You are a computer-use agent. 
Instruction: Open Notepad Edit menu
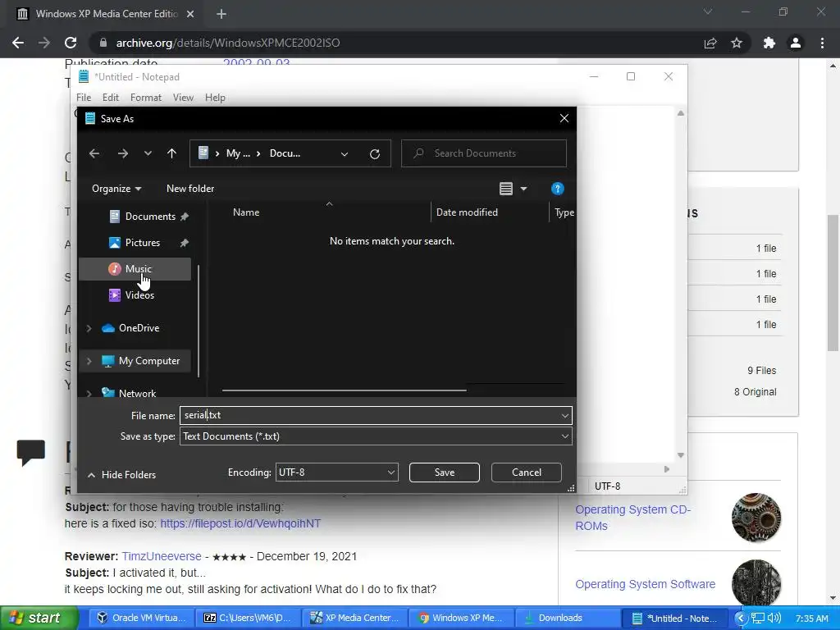111,98
